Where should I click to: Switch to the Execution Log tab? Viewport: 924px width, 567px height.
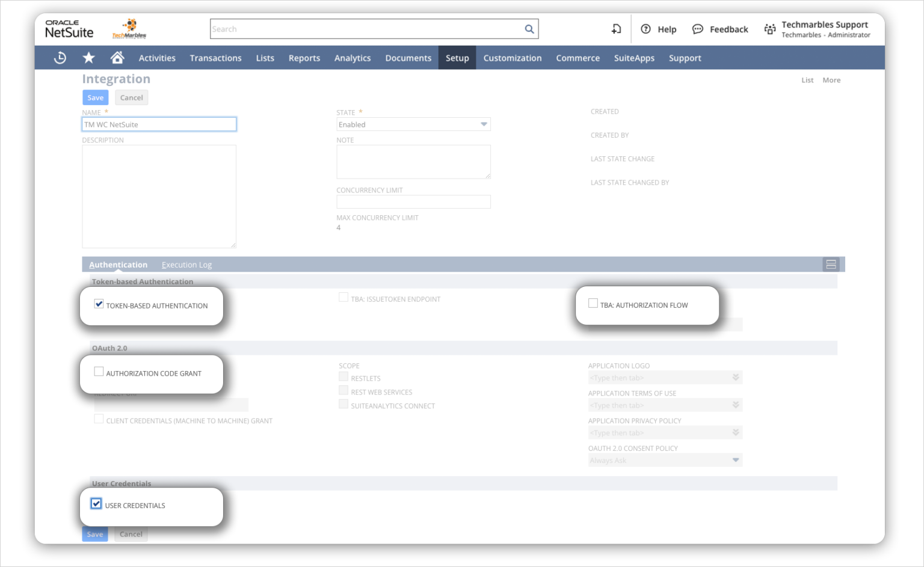186,265
